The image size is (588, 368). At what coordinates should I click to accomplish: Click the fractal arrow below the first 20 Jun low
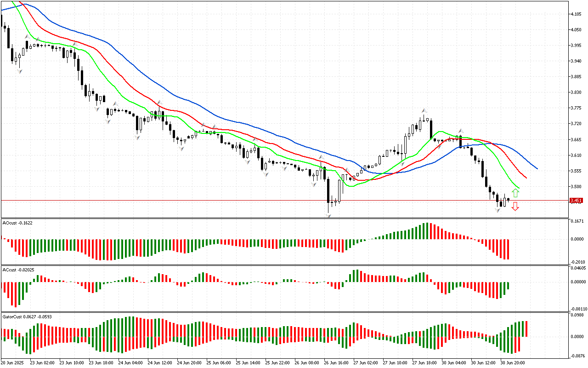pos(19,71)
